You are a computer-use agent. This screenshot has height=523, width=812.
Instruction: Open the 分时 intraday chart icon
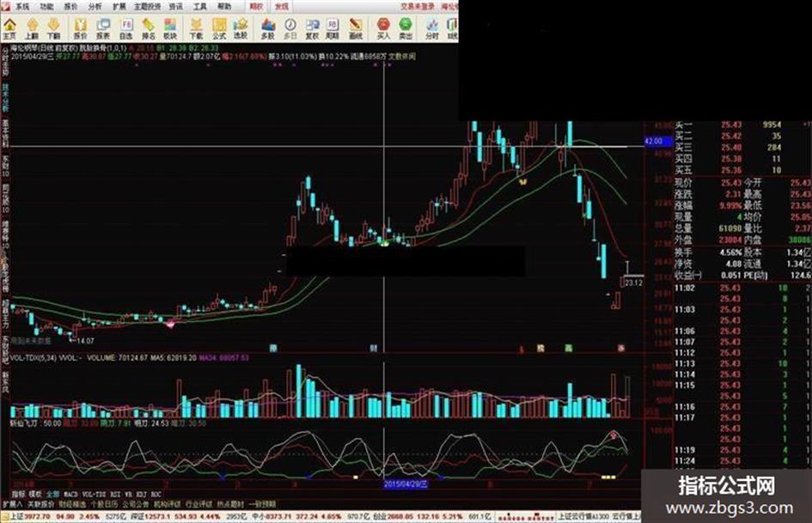tap(432, 28)
